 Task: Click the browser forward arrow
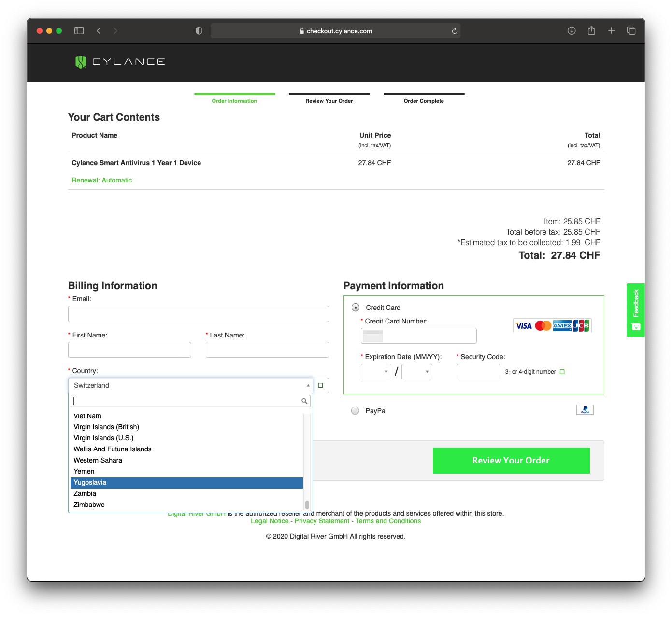pyautogui.click(x=115, y=31)
